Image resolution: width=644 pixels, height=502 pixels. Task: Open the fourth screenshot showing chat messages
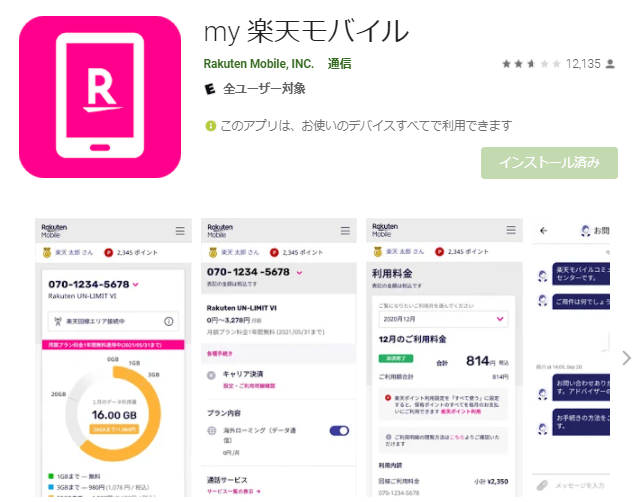click(x=571, y=357)
